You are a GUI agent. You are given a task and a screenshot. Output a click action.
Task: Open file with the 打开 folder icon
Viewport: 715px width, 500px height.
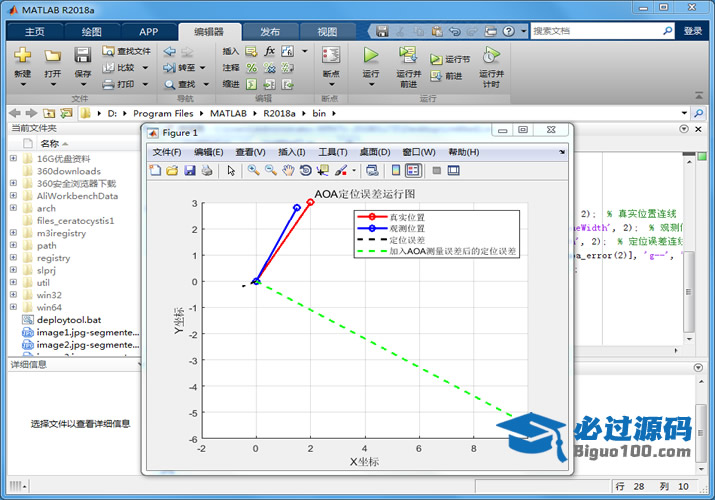52,56
